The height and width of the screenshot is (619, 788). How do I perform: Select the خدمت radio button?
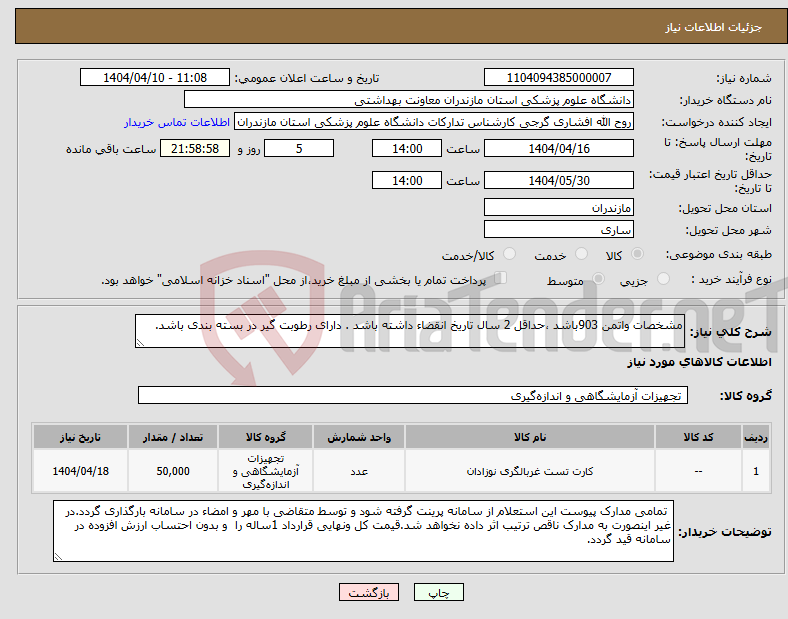[x=581, y=254]
